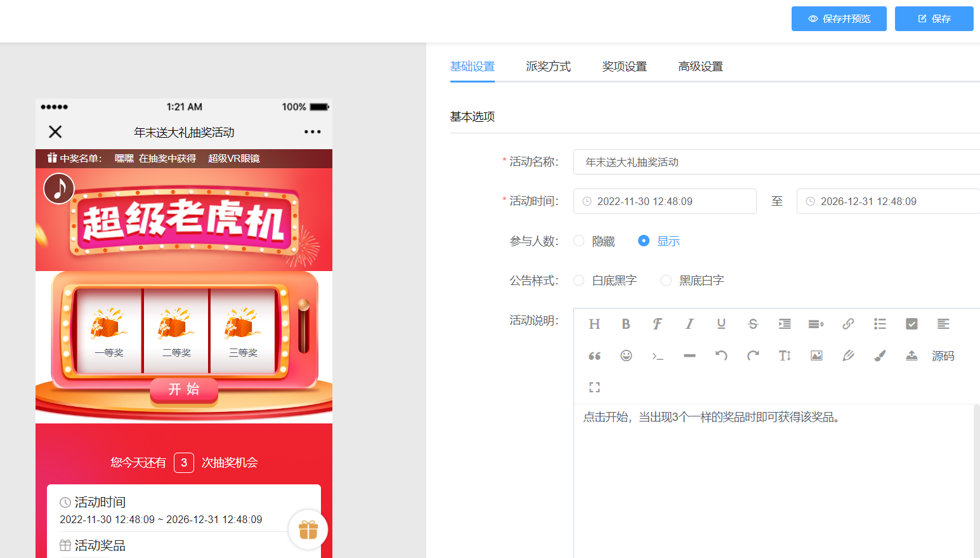Viewport: 980px width, 558px height.
Task: Toggle italic formatting in editor
Action: [689, 324]
